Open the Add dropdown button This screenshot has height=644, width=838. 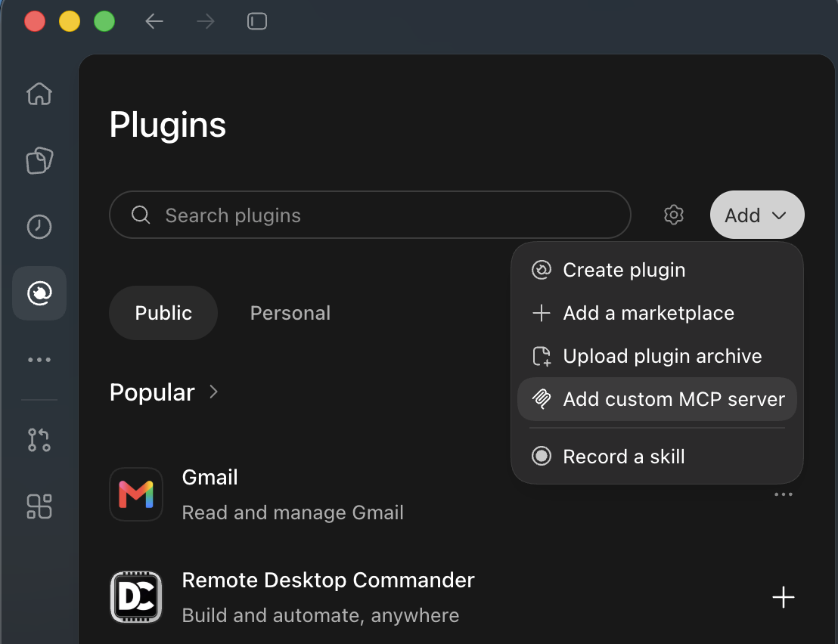coord(757,215)
